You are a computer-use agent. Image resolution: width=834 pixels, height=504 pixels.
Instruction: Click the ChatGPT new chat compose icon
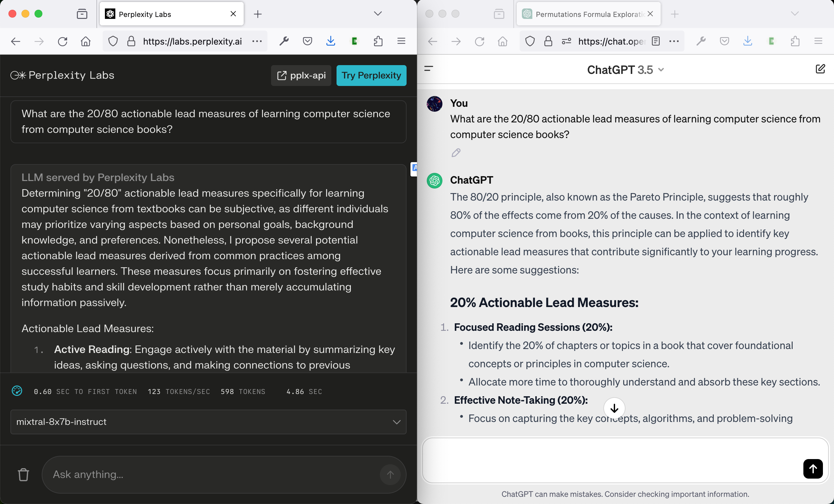click(x=820, y=69)
